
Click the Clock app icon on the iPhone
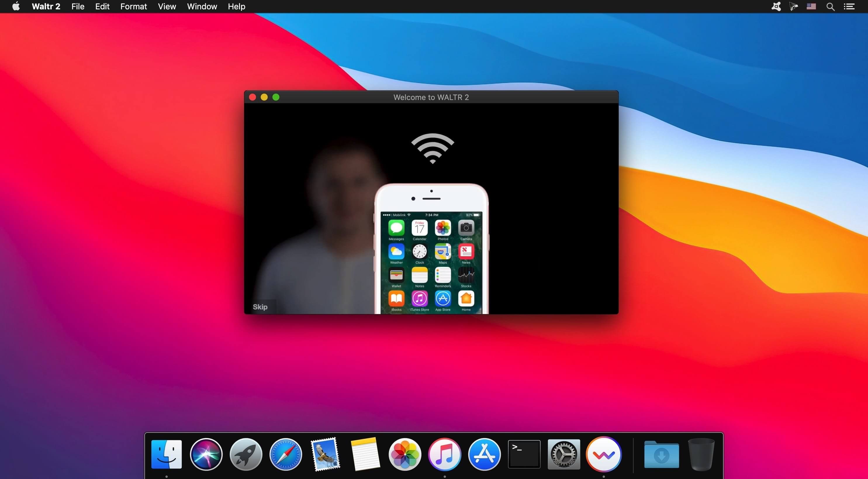pos(419,251)
